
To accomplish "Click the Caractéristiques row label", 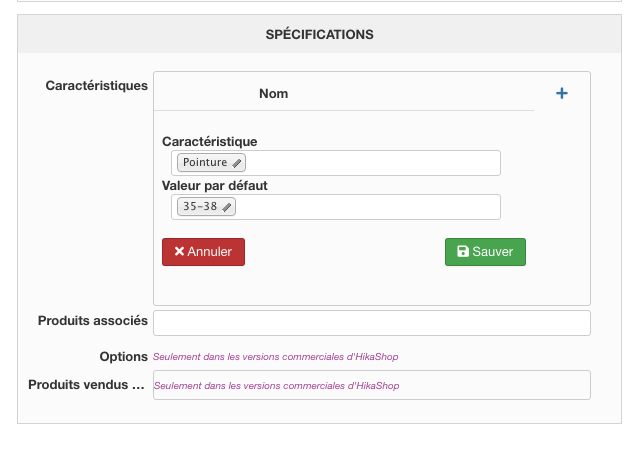I will click(x=97, y=86).
